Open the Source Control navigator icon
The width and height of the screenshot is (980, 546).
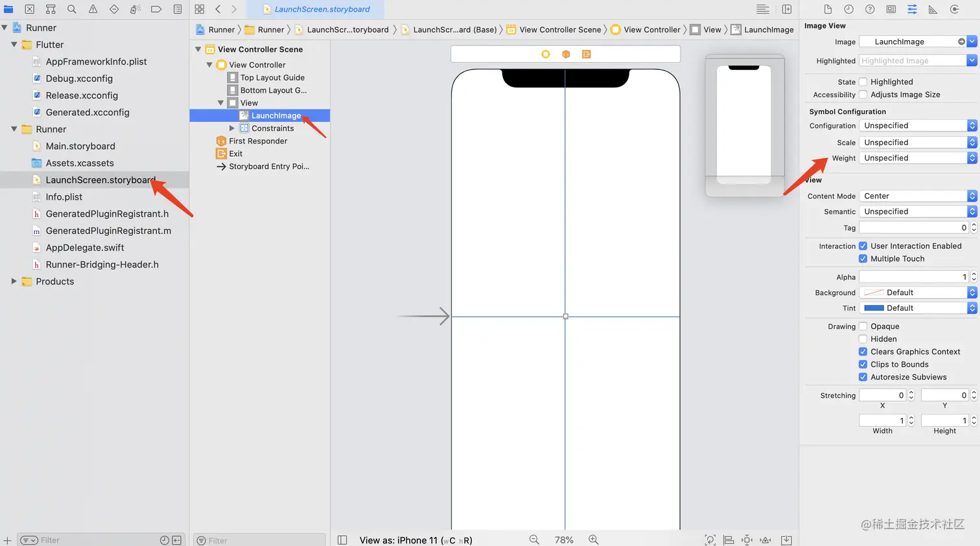[x=29, y=9]
